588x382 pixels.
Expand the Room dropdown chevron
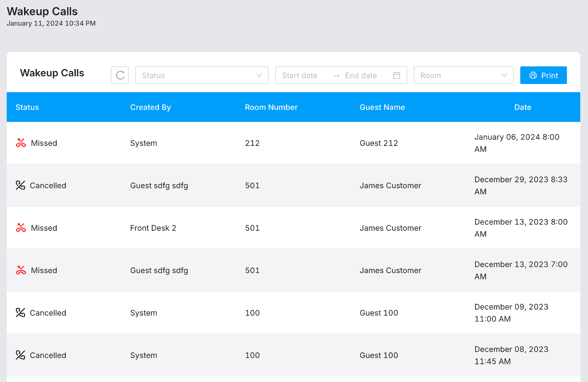tap(504, 75)
